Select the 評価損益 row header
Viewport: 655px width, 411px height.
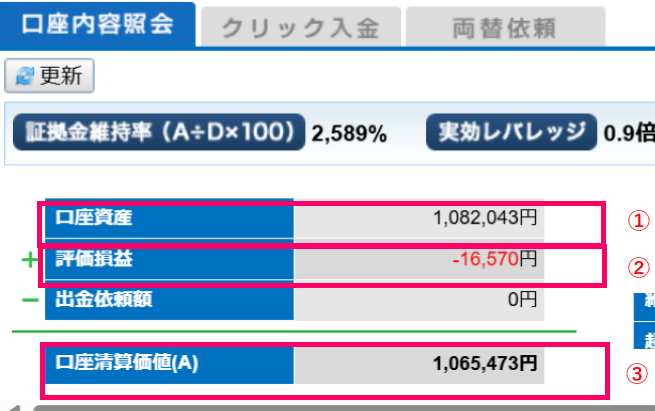[x=170, y=259]
